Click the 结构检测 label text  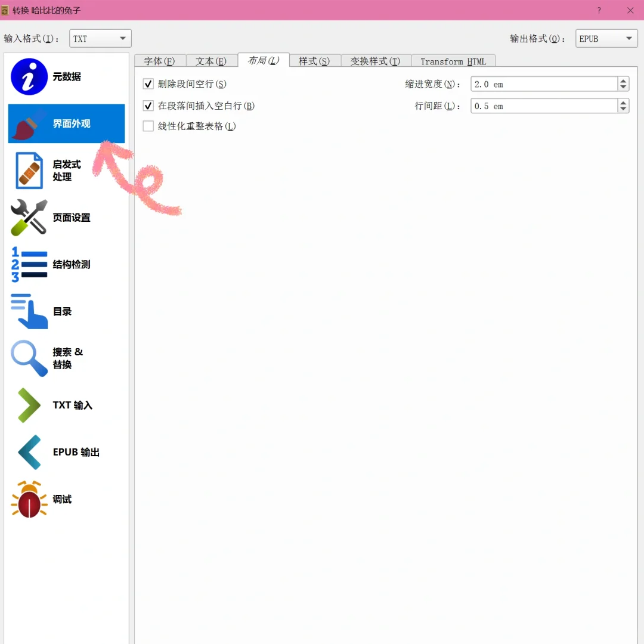click(72, 265)
